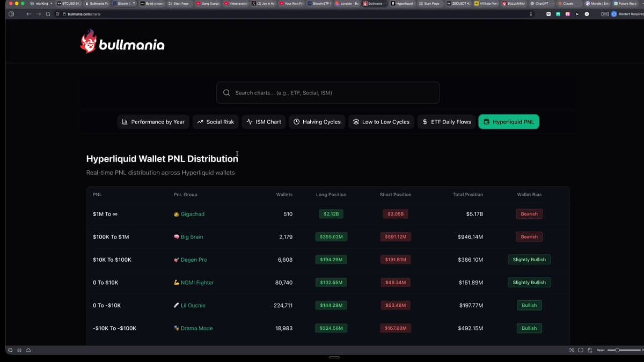This screenshot has height=362, width=644.
Task: Click the cloud icon in bottom-left toolbar
Action: [x=28, y=350]
